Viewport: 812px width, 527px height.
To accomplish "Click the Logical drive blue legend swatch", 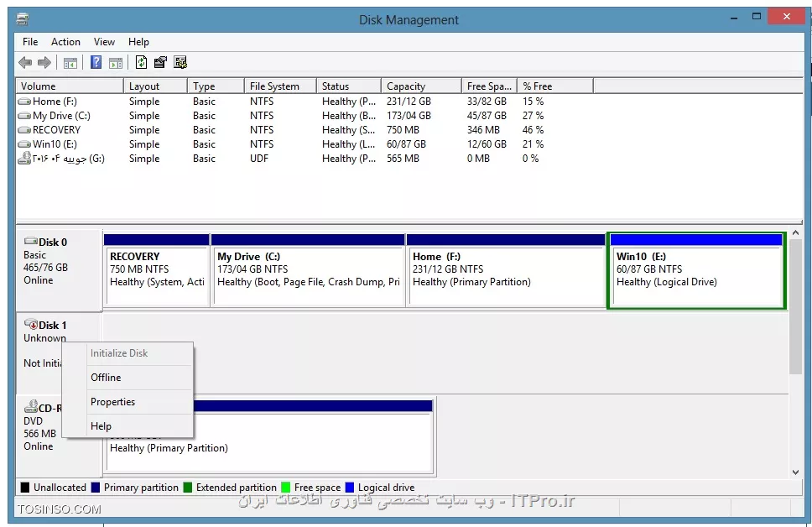I will [x=350, y=488].
